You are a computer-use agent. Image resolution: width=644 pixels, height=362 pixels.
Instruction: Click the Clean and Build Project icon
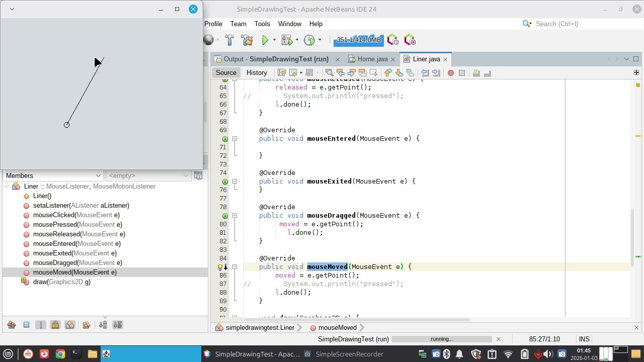click(x=247, y=40)
